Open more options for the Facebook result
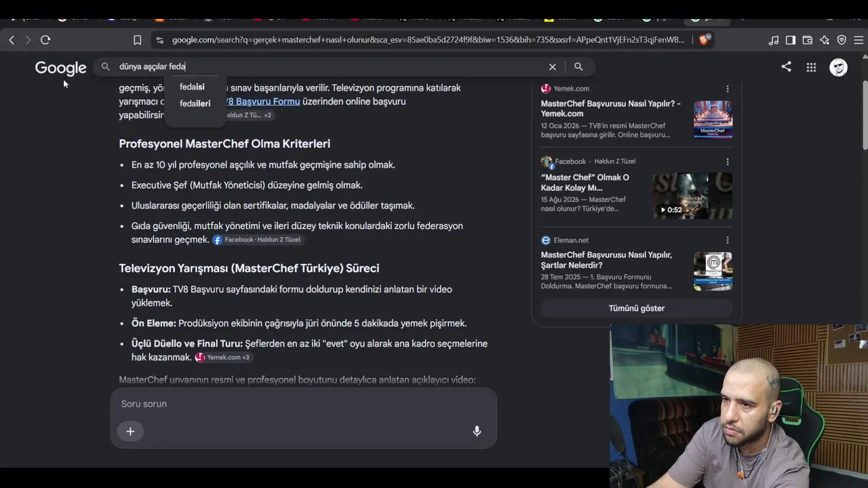Viewport: 868px width, 488px height. (728, 162)
